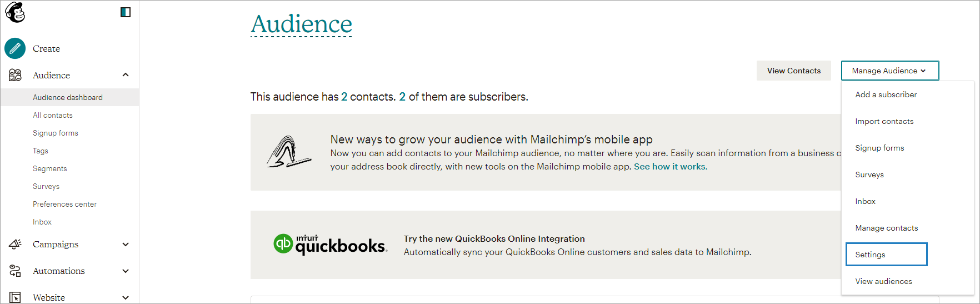Collapse the Audience section chevron

[126, 75]
